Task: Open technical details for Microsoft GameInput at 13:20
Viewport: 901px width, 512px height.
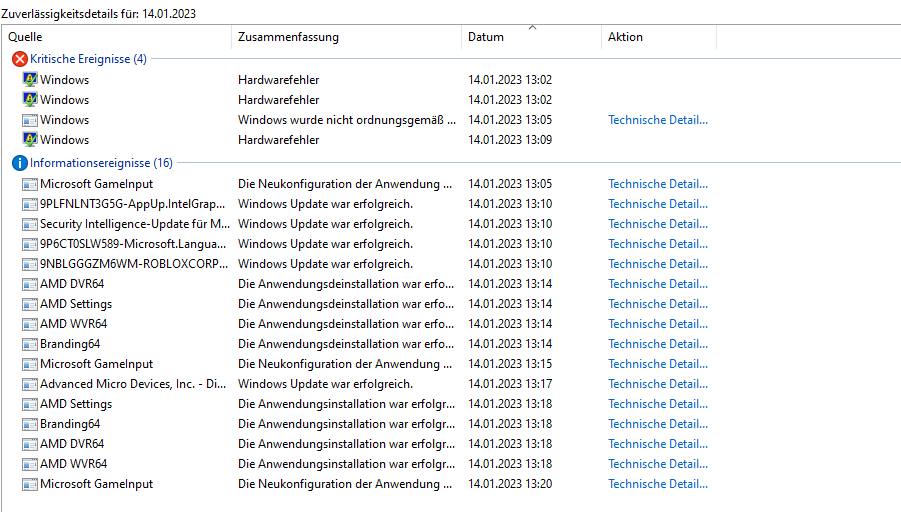Action: [658, 484]
